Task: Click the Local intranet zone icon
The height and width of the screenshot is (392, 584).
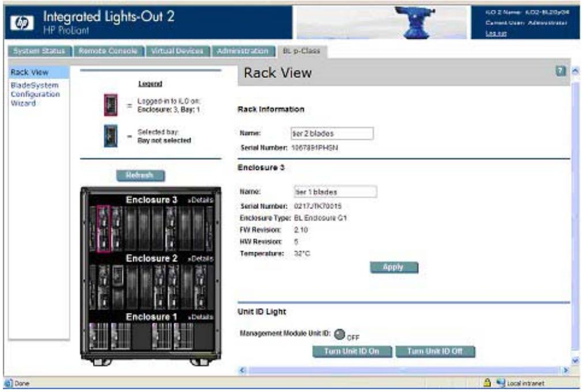Action: click(500, 382)
